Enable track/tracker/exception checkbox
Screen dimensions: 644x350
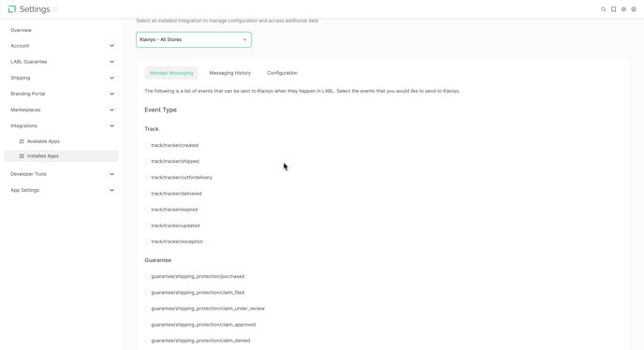point(147,241)
